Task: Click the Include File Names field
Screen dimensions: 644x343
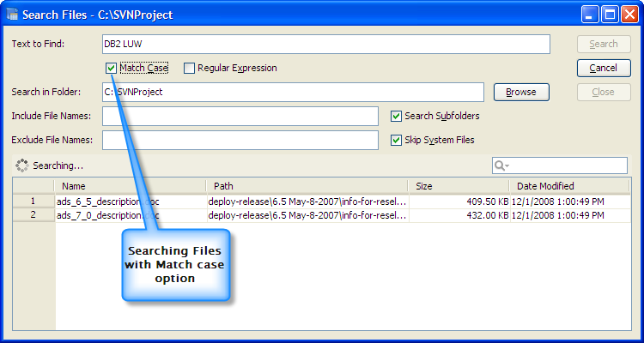Action: 240,116
